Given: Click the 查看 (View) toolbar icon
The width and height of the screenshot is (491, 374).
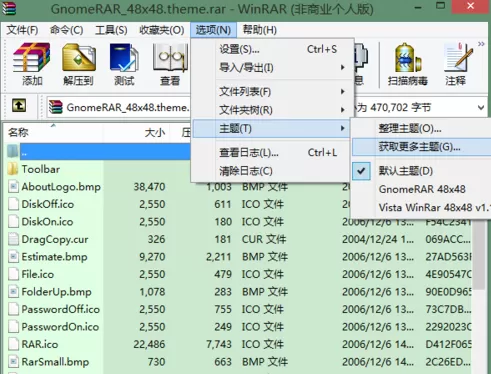Looking at the screenshot, I should [170, 57].
